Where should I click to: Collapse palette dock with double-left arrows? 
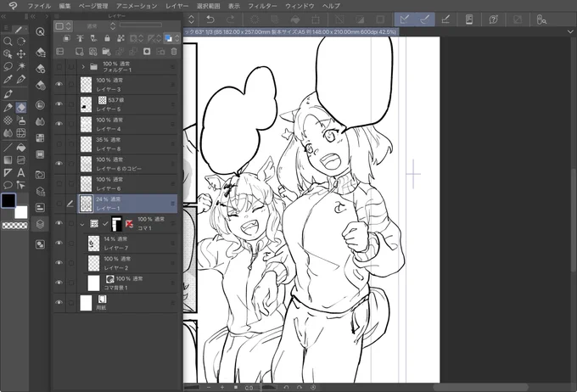[x=32, y=16]
